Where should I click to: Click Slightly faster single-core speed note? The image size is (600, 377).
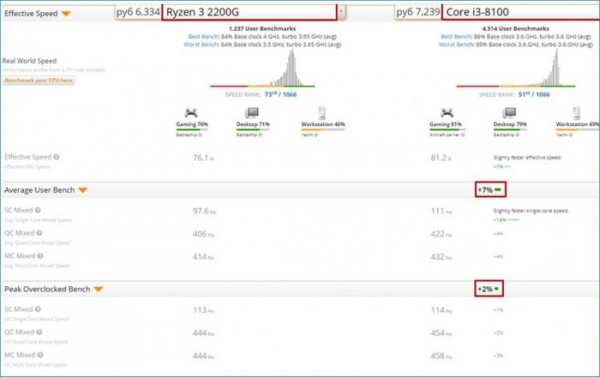pos(531,211)
